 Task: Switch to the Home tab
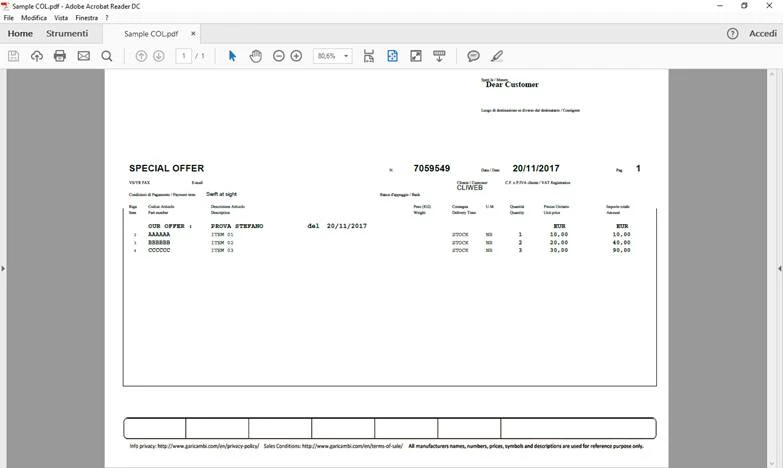coord(20,33)
